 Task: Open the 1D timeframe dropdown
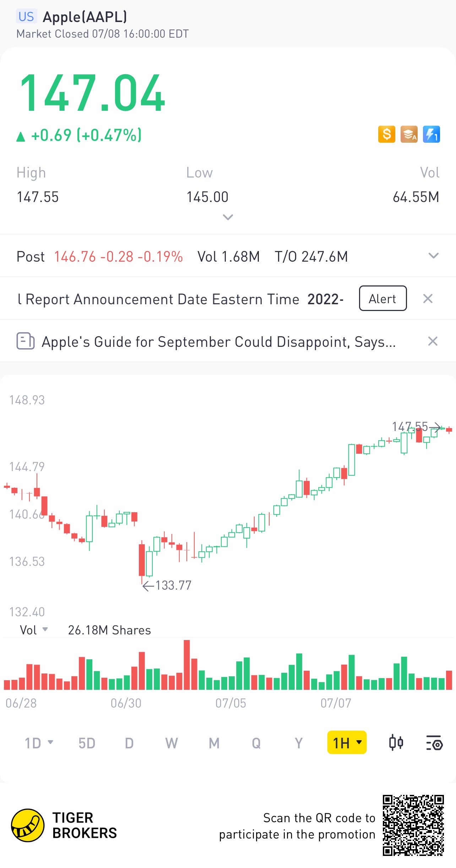click(x=39, y=743)
